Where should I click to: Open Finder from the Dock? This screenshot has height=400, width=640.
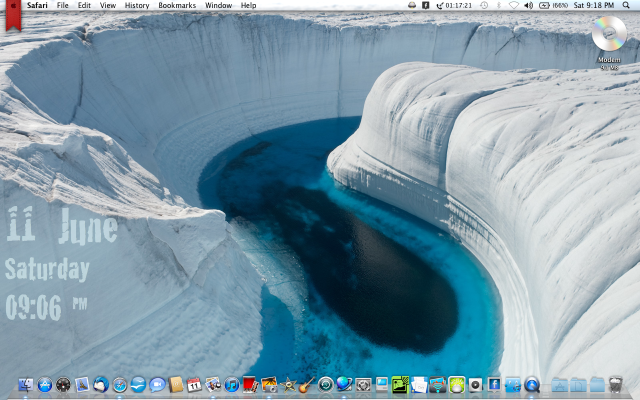coord(26,385)
